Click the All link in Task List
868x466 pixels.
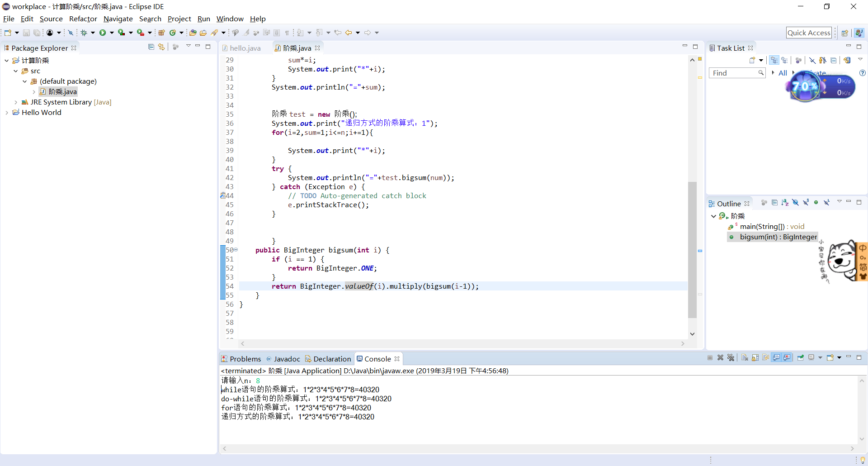(783, 73)
